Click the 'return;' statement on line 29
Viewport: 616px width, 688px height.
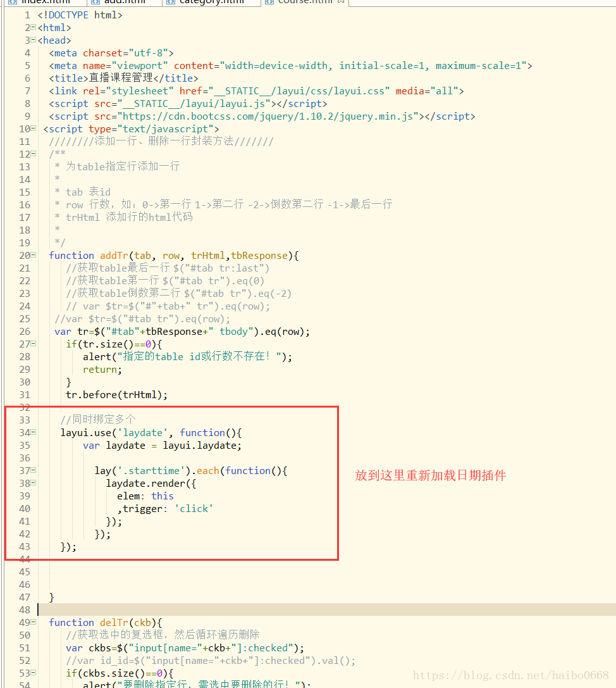coord(102,370)
